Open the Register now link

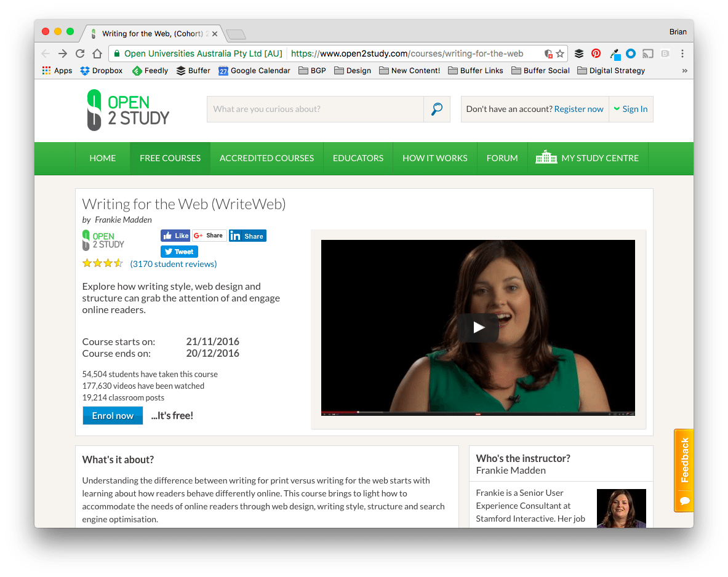tap(578, 108)
